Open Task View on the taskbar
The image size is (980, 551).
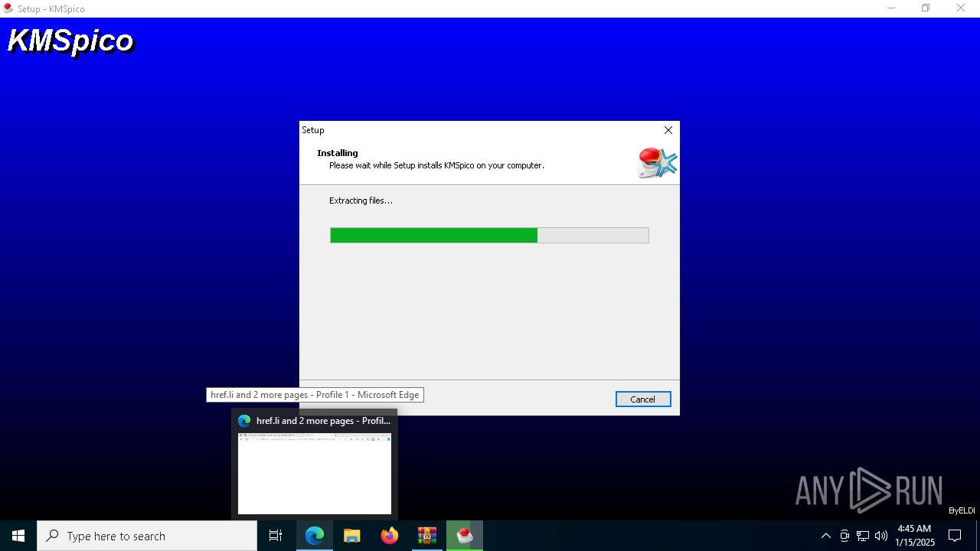tap(276, 536)
